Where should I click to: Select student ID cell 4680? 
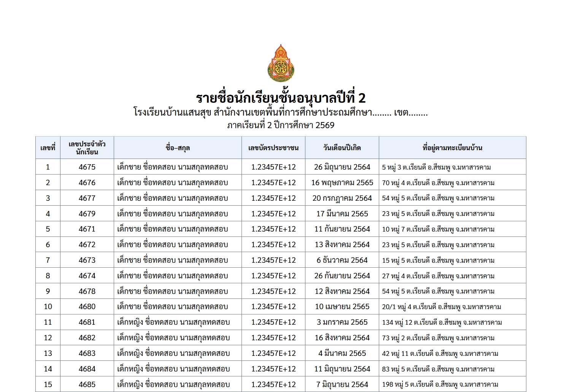pos(87,306)
